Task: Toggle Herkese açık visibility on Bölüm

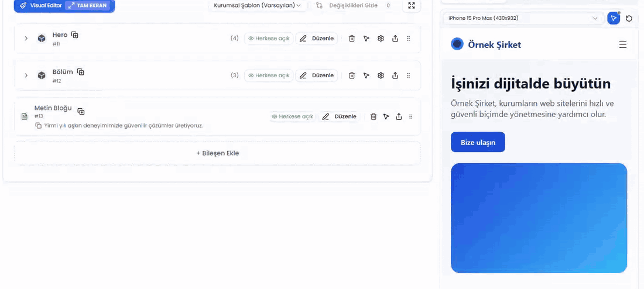Action: click(x=269, y=75)
